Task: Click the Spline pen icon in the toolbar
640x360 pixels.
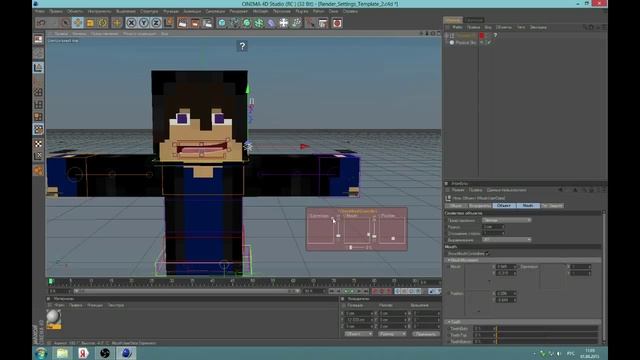Action: (x=234, y=23)
